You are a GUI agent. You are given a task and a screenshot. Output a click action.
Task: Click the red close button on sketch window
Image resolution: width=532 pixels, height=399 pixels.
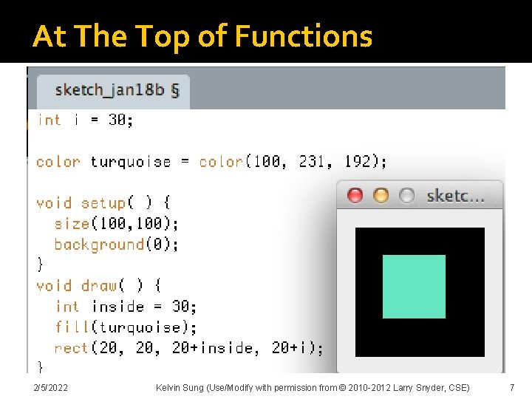pyautogui.click(x=355, y=195)
